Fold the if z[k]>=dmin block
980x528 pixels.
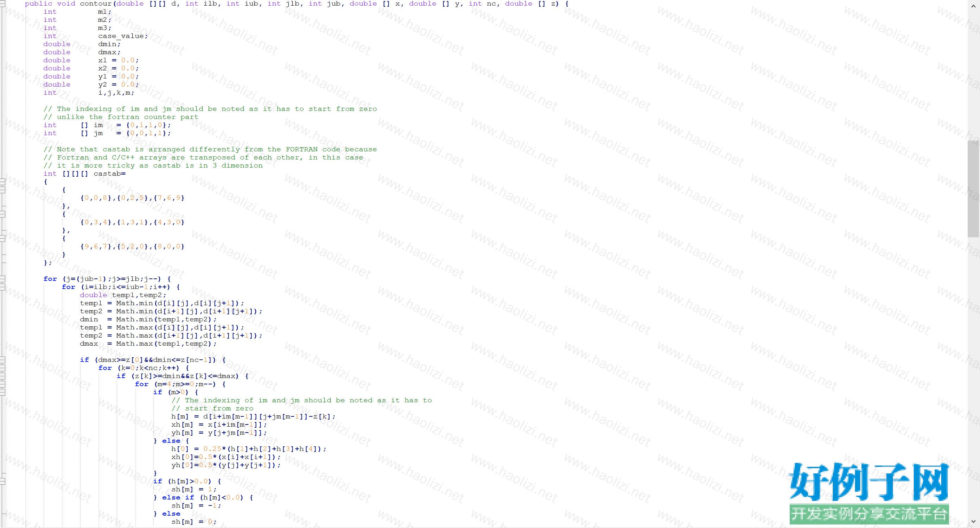(3, 376)
